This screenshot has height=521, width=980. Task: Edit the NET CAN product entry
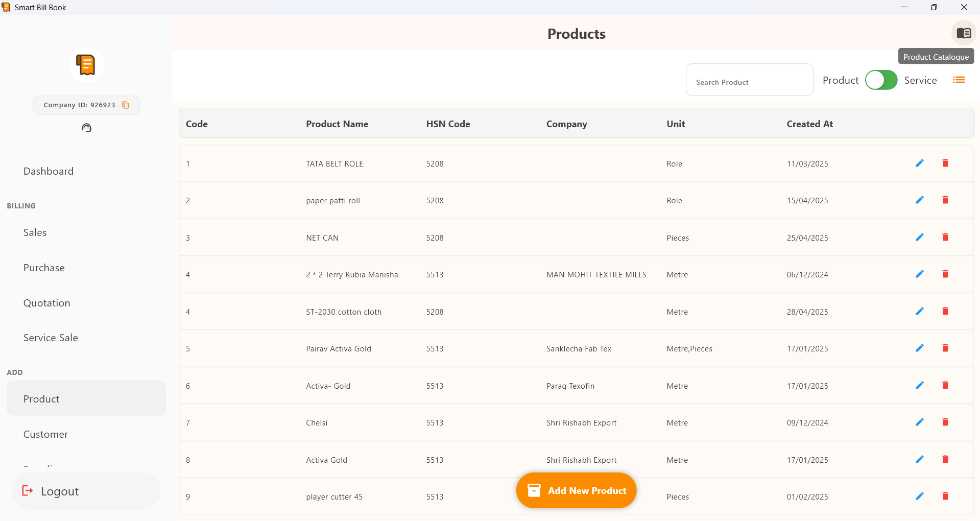click(919, 238)
